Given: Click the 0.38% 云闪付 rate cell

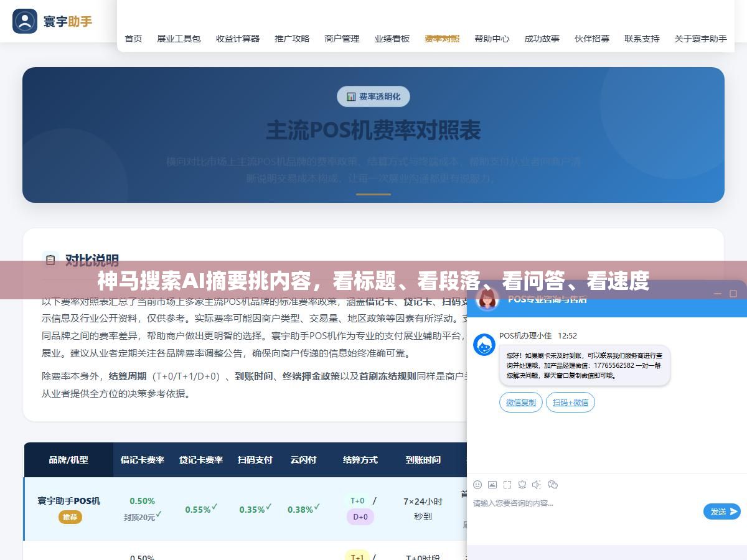Looking at the screenshot, I should point(303,509).
